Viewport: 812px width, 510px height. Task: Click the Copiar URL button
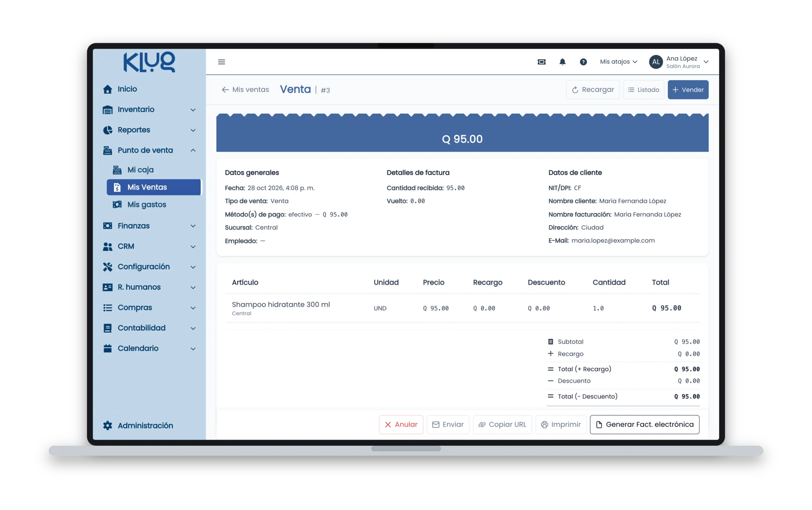502,424
